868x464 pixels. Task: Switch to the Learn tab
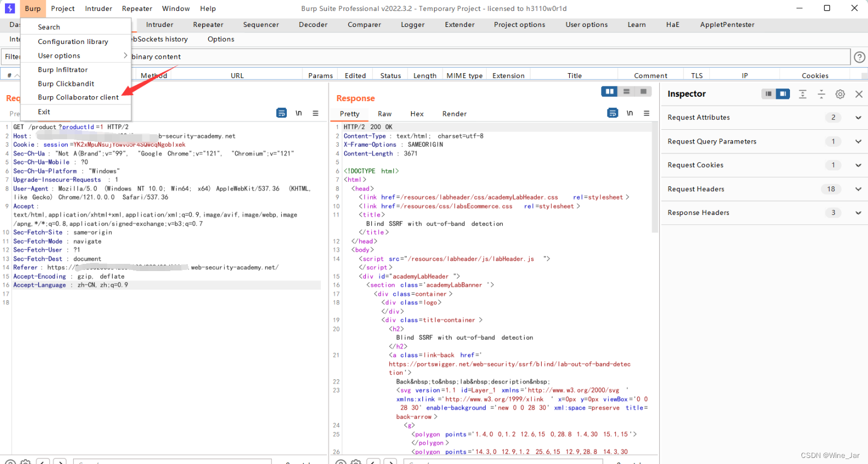pyautogui.click(x=637, y=25)
